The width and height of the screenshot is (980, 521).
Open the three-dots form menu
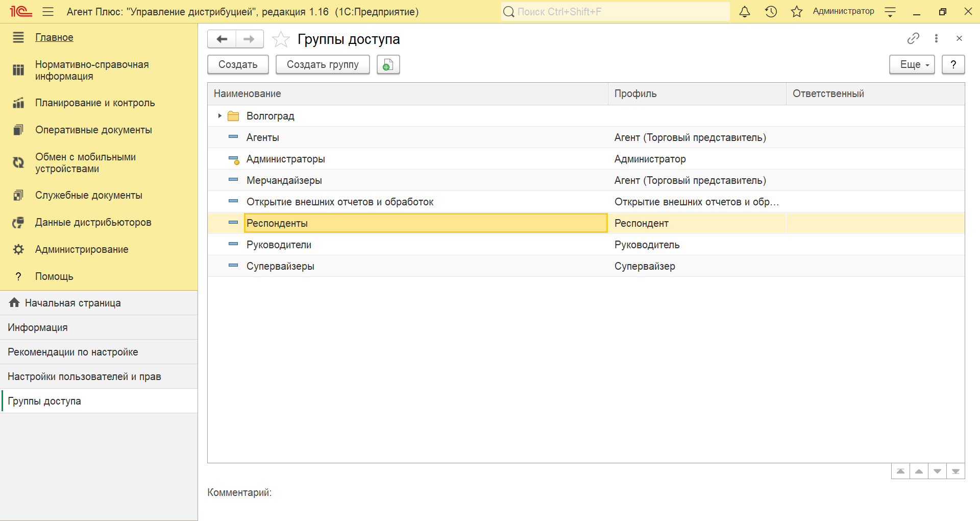coord(936,38)
